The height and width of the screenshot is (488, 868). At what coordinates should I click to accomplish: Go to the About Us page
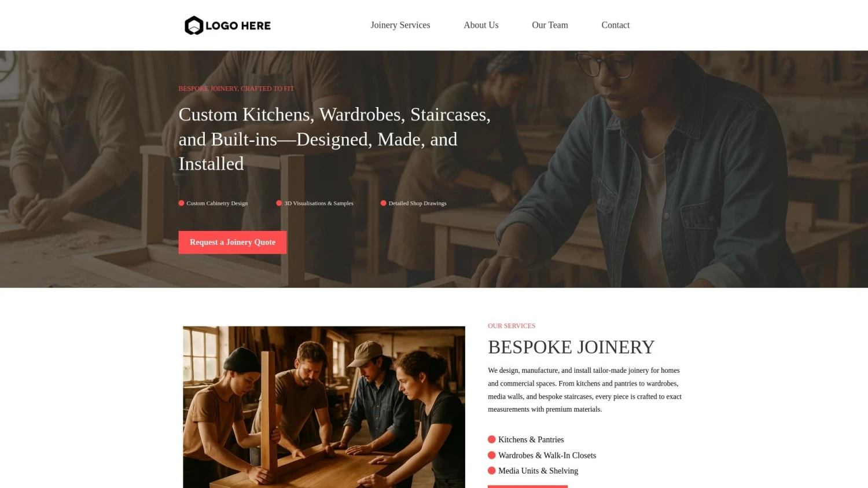(481, 25)
